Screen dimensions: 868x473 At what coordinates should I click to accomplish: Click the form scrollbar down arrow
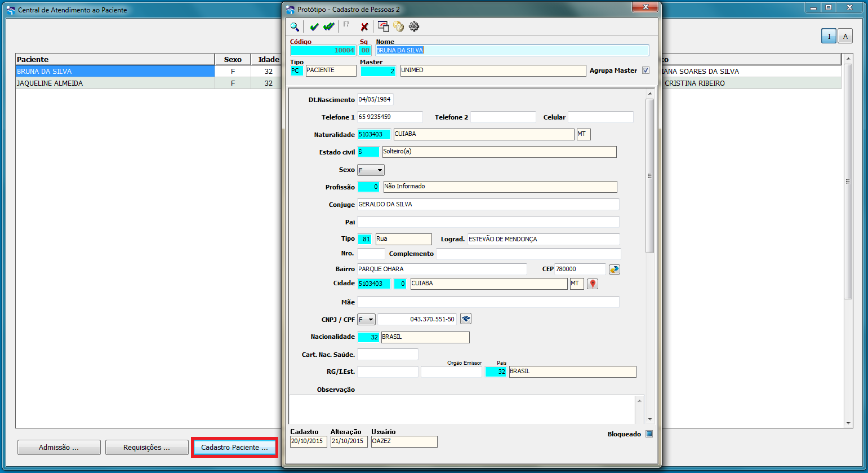point(649,419)
